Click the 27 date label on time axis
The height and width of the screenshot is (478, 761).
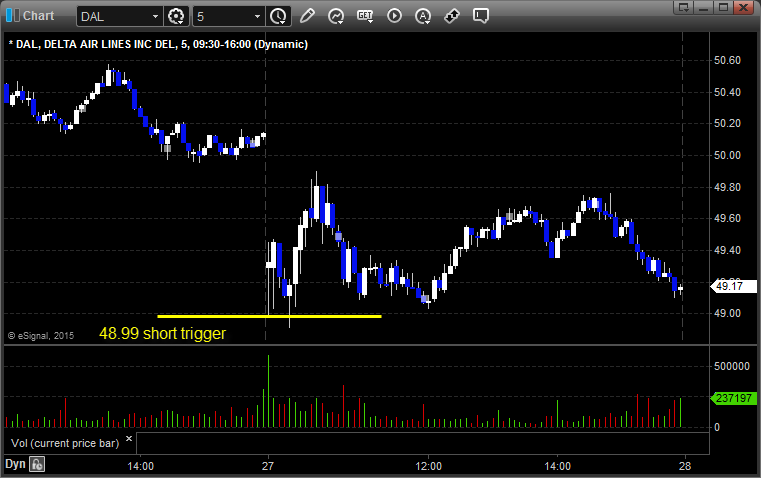click(x=268, y=466)
